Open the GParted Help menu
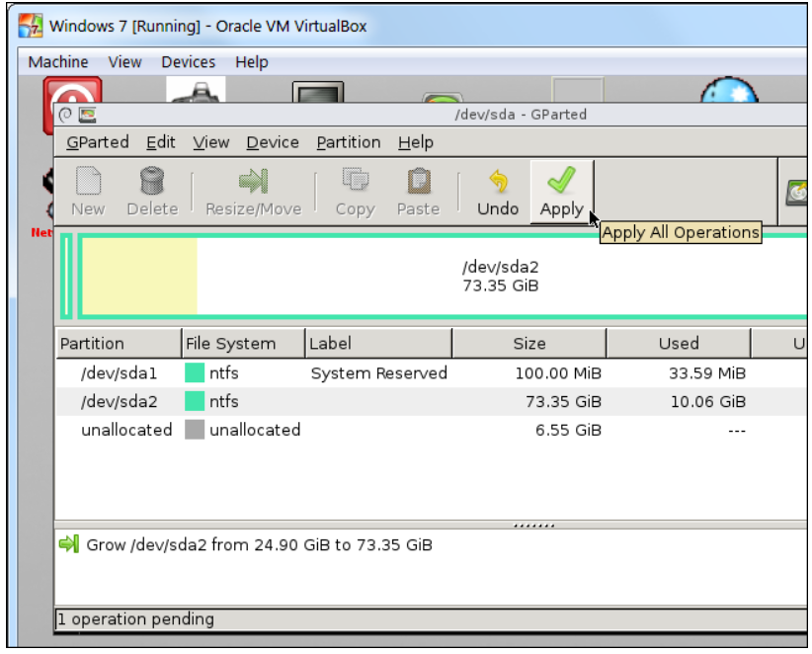This screenshot has height=654, width=812. click(x=415, y=142)
